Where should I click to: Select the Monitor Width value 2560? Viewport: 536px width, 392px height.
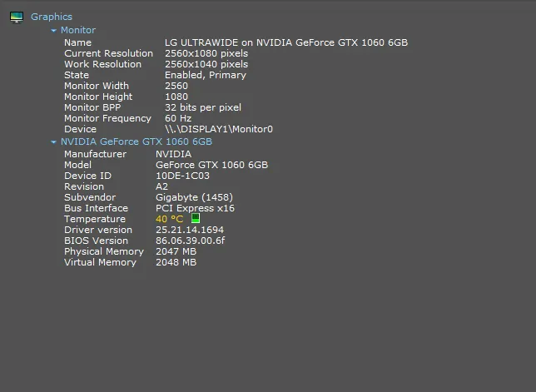tap(176, 86)
